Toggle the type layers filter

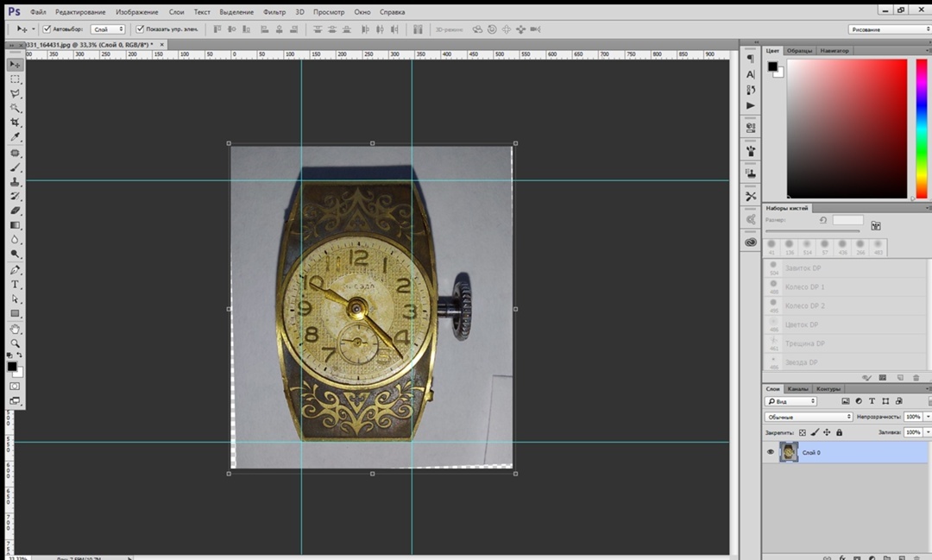tap(872, 401)
